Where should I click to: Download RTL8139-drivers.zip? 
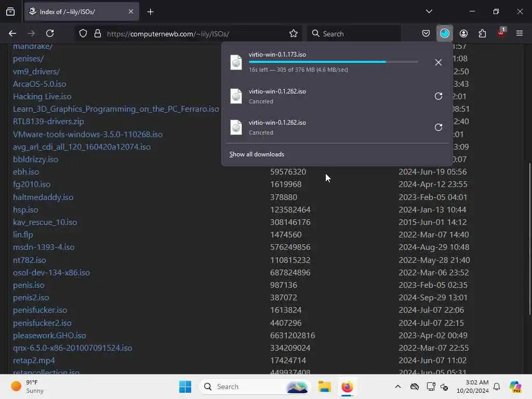pyautogui.click(x=48, y=122)
